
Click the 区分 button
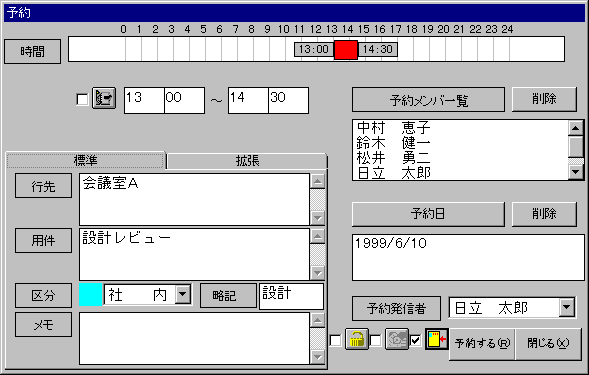(43, 295)
